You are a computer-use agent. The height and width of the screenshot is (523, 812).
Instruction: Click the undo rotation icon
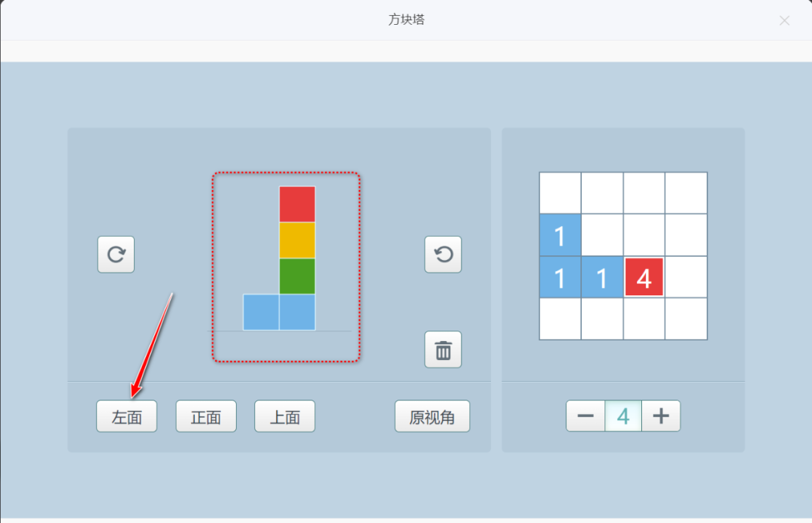click(x=443, y=254)
